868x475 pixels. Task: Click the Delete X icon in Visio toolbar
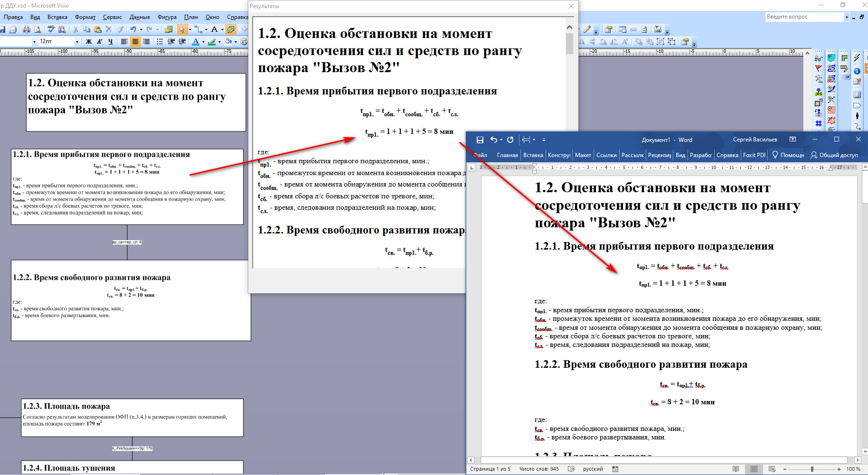pyautogui.click(x=109, y=29)
